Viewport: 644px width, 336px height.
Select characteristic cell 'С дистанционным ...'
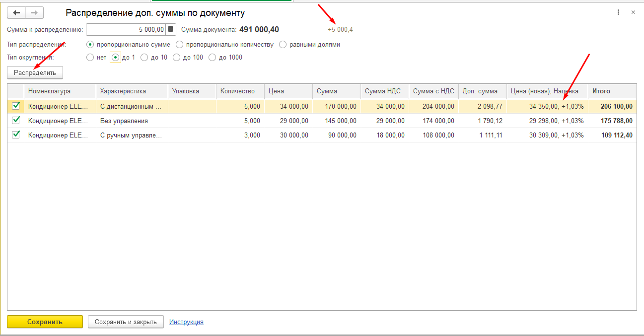tap(132, 106)
